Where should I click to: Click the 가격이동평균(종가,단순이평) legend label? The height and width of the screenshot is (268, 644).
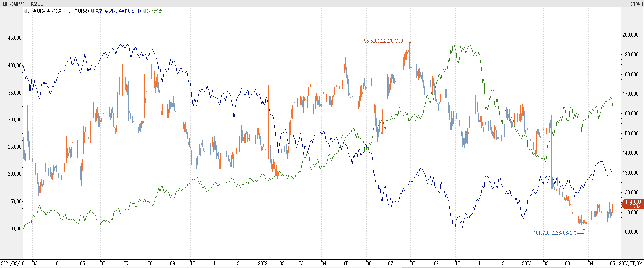pyautogui.click(x=58, y=11)
